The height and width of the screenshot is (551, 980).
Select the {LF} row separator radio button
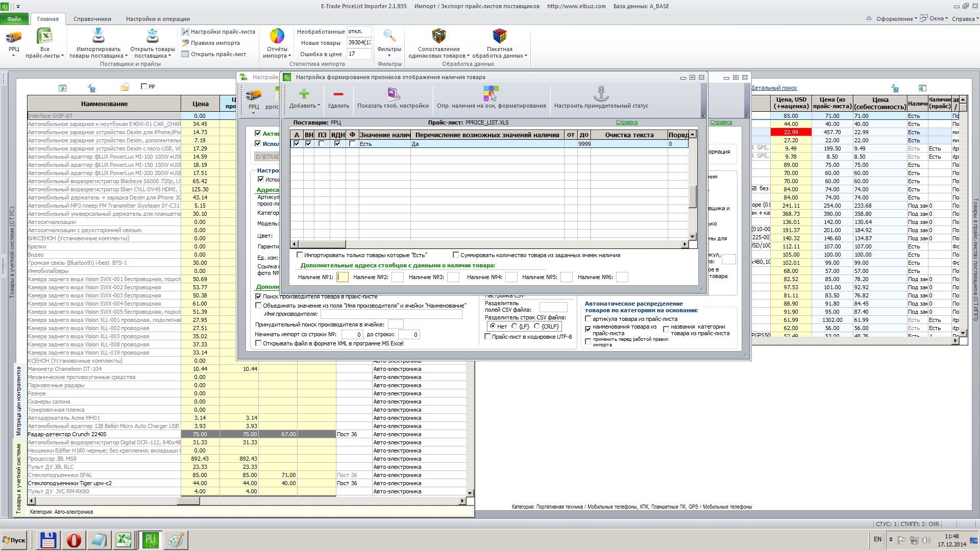pos(514,327)
